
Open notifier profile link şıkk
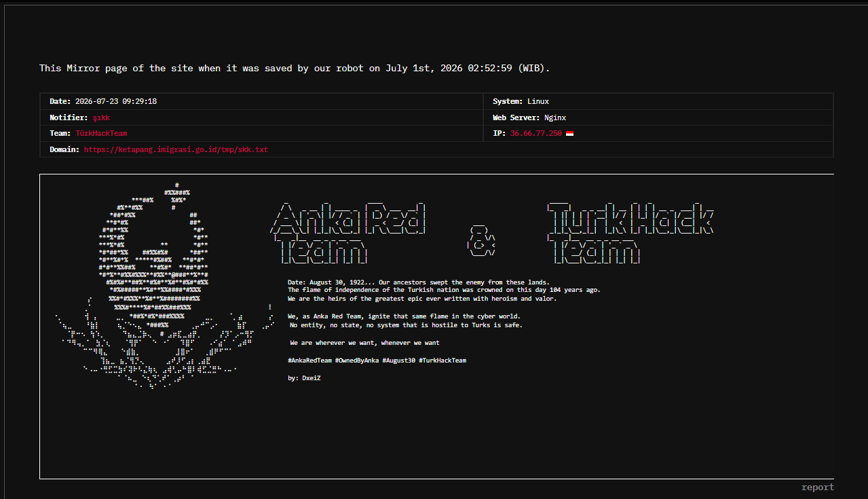101,117
